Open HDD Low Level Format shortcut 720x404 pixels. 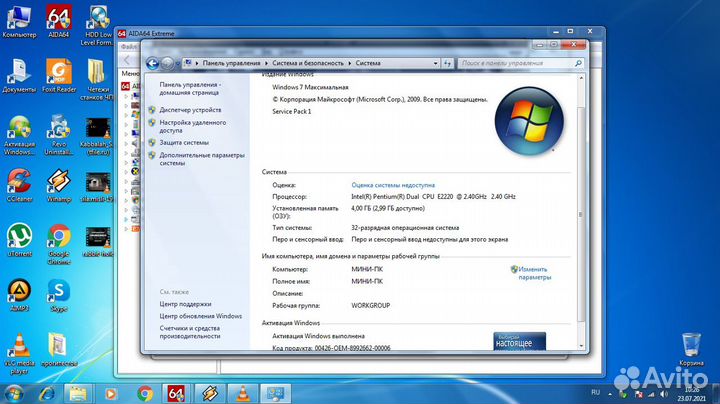pos(97,25)
